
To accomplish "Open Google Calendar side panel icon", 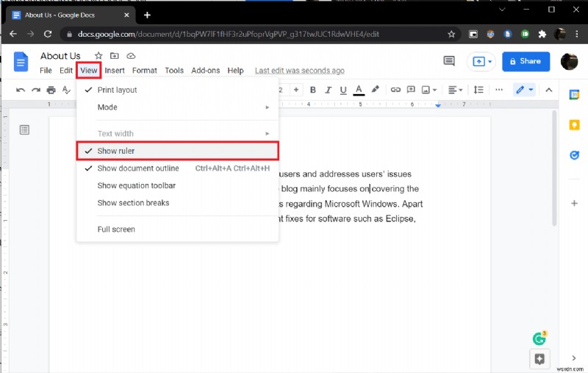I will pos(574,95).
